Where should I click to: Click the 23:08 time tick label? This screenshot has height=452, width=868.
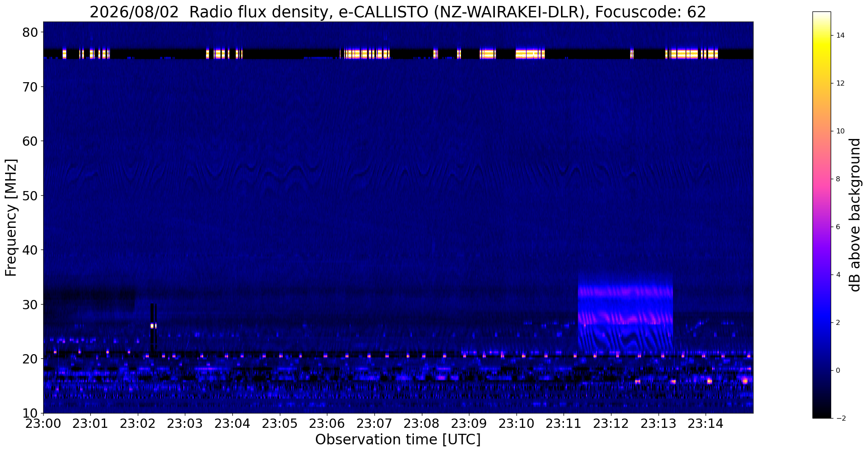click(422, 423)
